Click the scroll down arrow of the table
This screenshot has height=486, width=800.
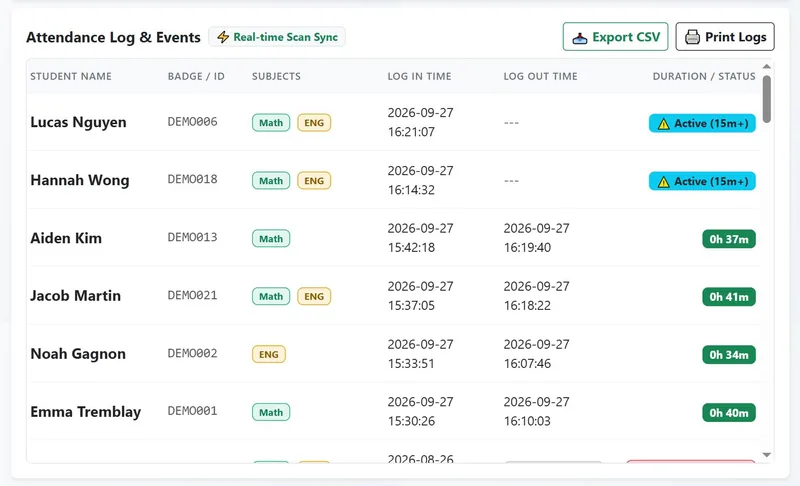click(x=766, y=455)
